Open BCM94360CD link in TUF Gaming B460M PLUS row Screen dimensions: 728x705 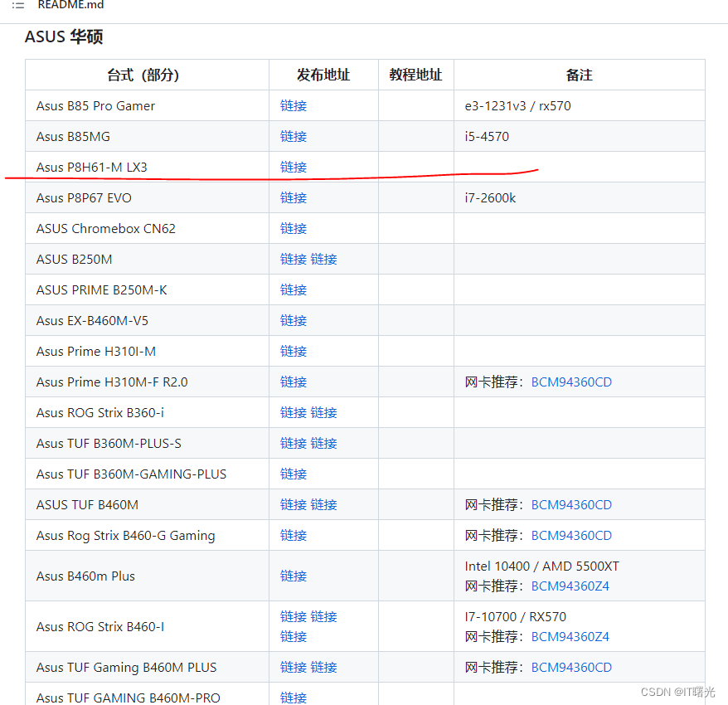571,667
